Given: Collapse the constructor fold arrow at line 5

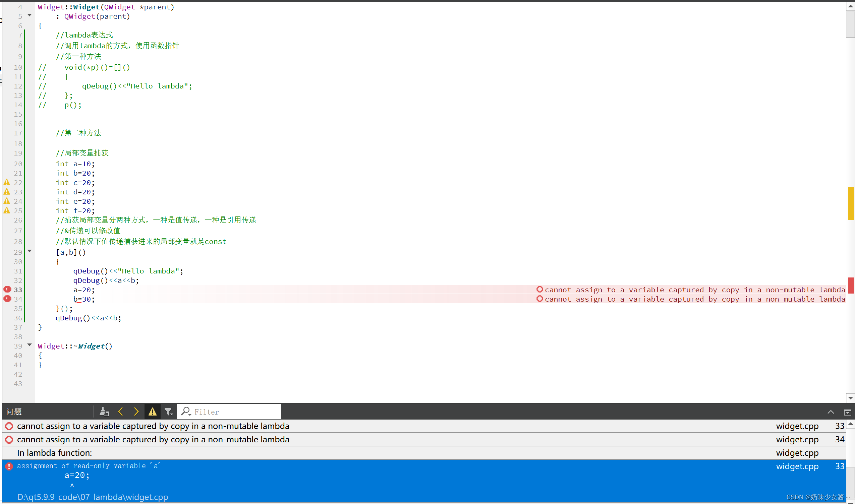Looking at the screenshot, I should [30, 15].
